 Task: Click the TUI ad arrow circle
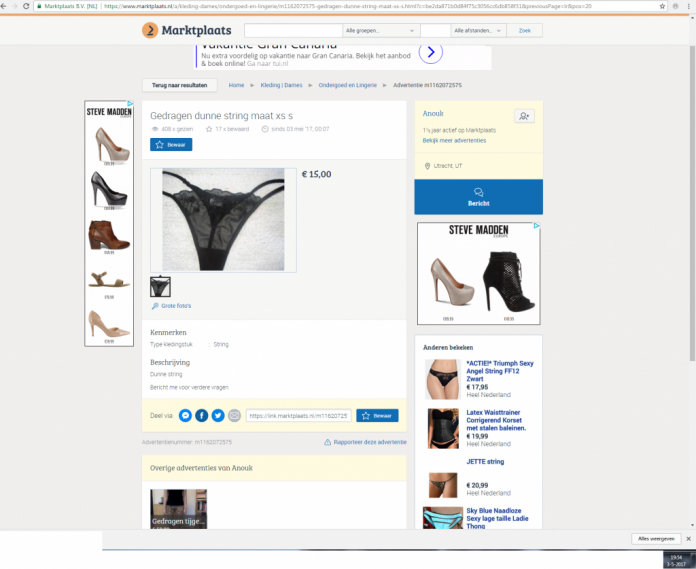431,52
